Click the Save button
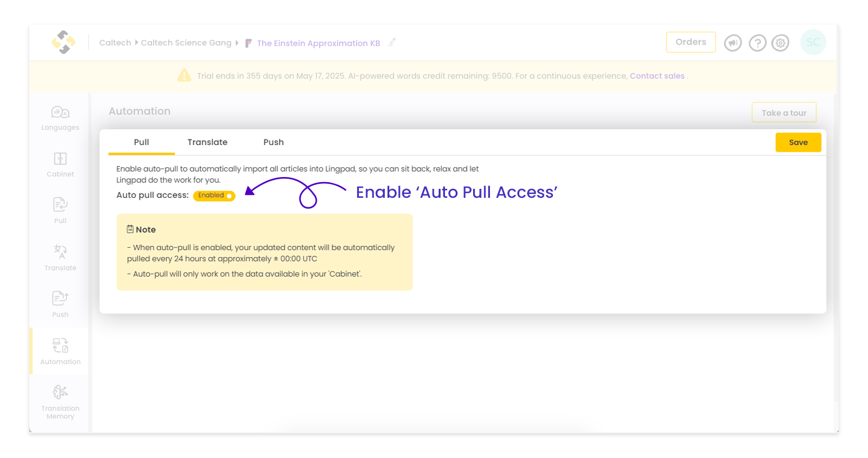 coord(798,142)
